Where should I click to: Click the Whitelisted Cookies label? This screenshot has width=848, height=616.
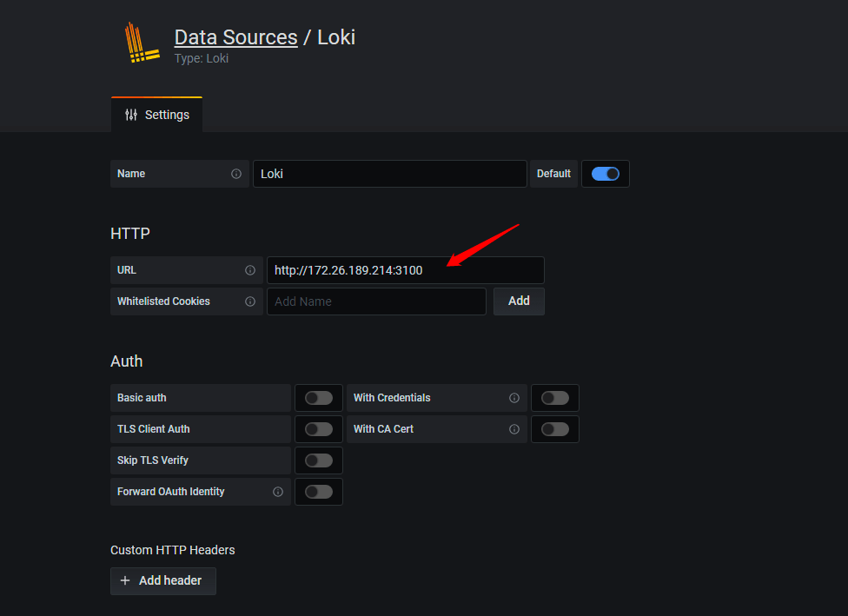tap(163, 301)
